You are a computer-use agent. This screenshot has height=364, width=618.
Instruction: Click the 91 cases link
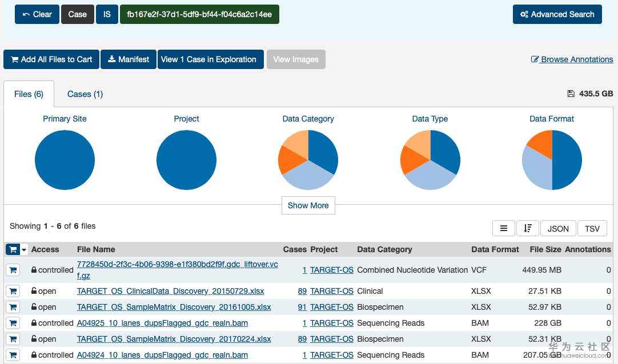point(302,307)
